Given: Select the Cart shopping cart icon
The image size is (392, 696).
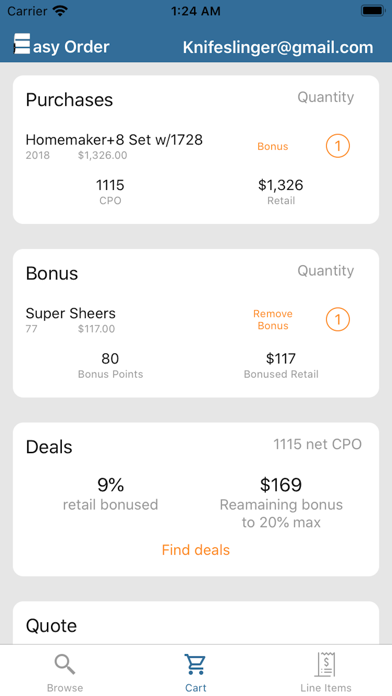Looking at the screenshot, I should point(195,664).
